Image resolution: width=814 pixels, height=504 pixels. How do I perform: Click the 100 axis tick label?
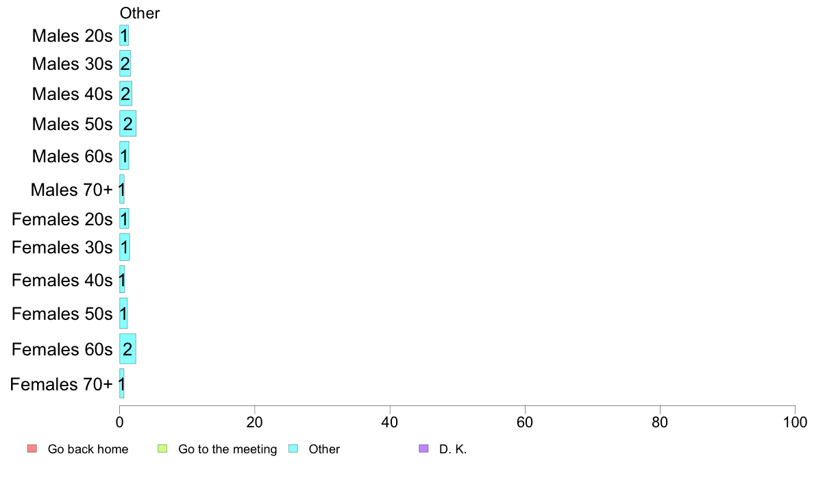pyautogui.click(x=795, y=422)
